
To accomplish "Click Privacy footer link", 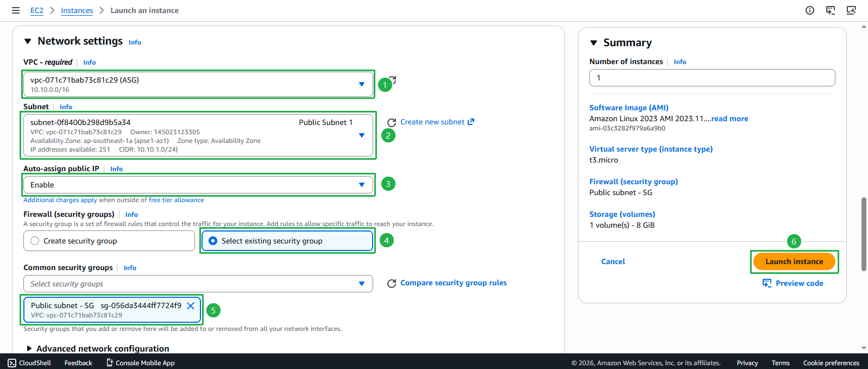I will click(x=747, y=363).
